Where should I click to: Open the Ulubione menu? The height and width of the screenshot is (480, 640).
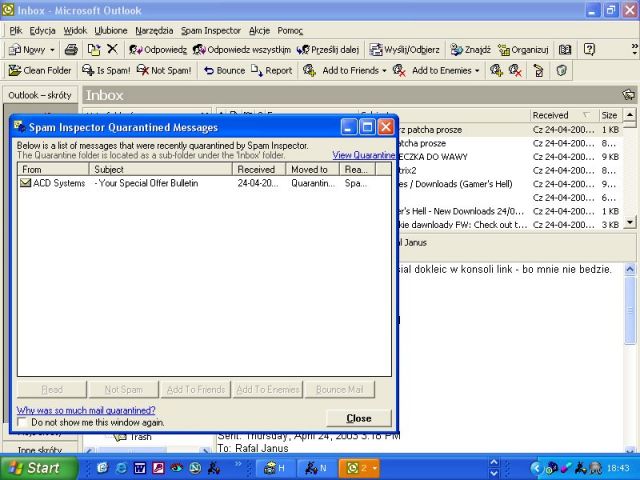click(x=111, y=31)
